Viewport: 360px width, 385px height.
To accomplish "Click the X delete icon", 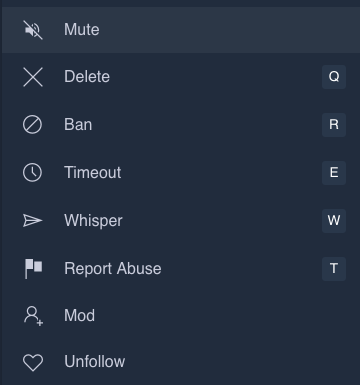I will [33, 77].
